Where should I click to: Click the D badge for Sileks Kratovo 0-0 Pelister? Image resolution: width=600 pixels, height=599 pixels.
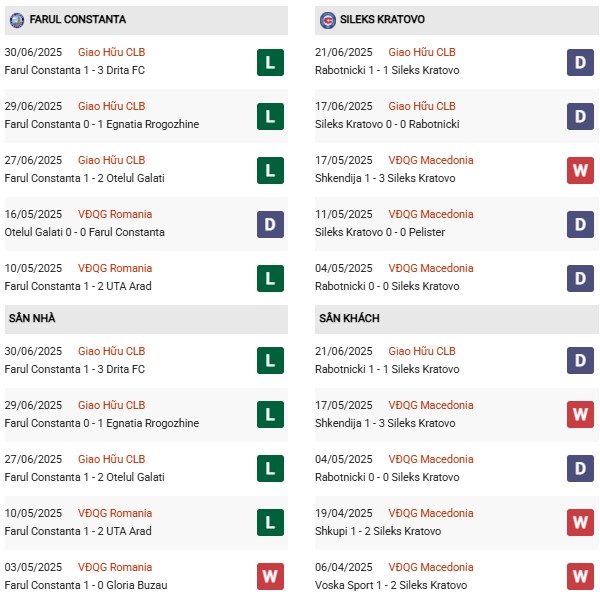click(580, 224)
